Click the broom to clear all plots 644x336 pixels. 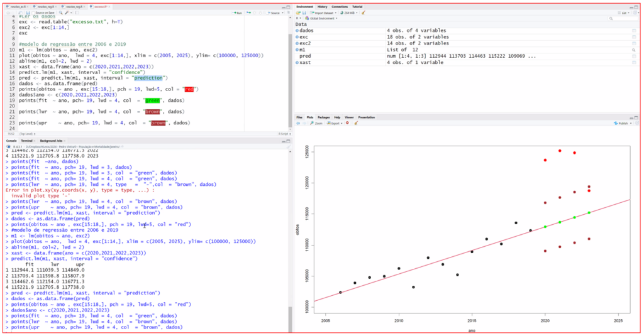coord(355,123)
